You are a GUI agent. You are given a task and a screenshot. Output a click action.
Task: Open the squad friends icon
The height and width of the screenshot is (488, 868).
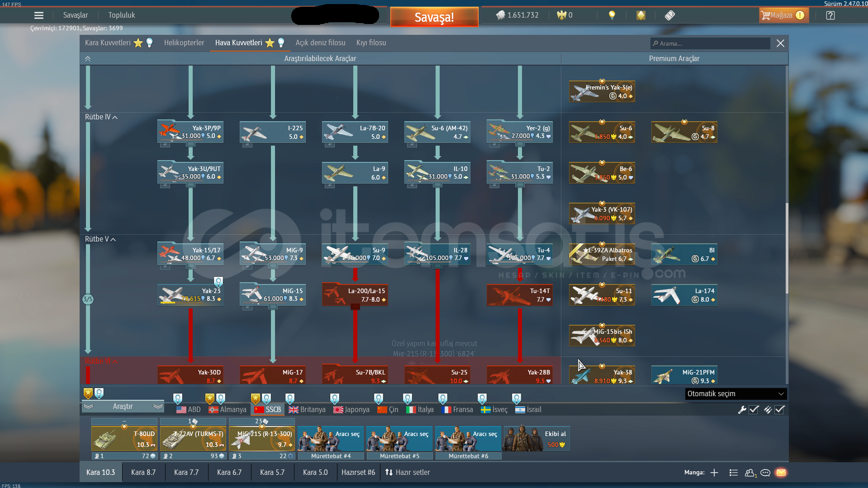coord(750,473)
